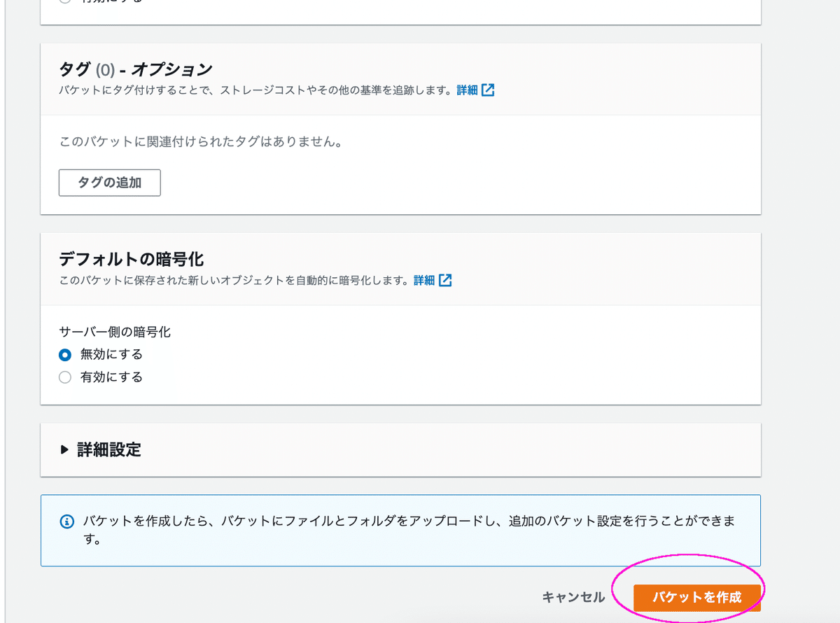The image size is (840, 623).
Task: Select 無効にする for server-side encryption
Action: tap(65, 355)
